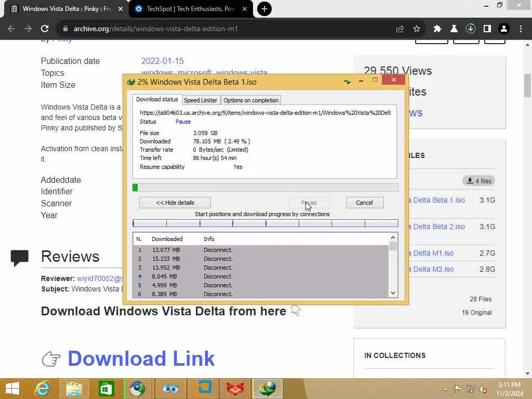
Task: Open the Windows Store taskbar icon
Action: pos(106,389)
